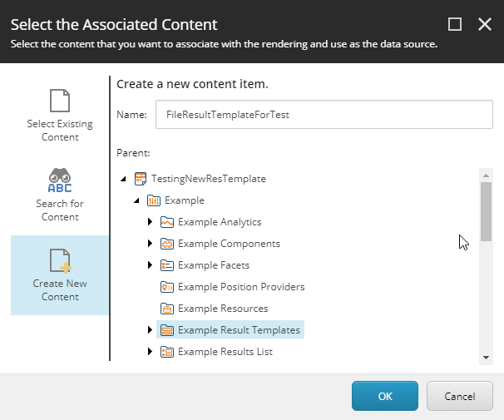Switch to Select Existing Content tab
Image resolution: width=504 pixels, height=420 pixels.
point(60,116)
